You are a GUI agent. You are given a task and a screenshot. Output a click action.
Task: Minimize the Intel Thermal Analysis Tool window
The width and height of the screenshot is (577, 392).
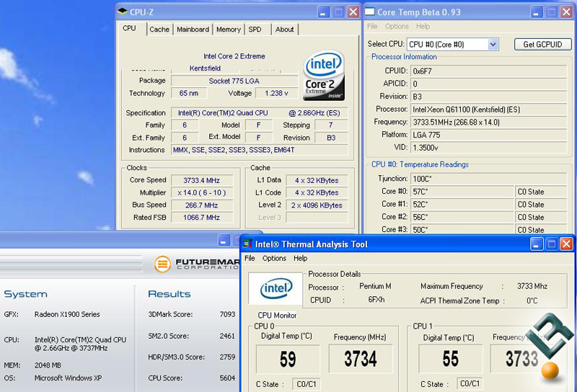click(x=537, y=244)
